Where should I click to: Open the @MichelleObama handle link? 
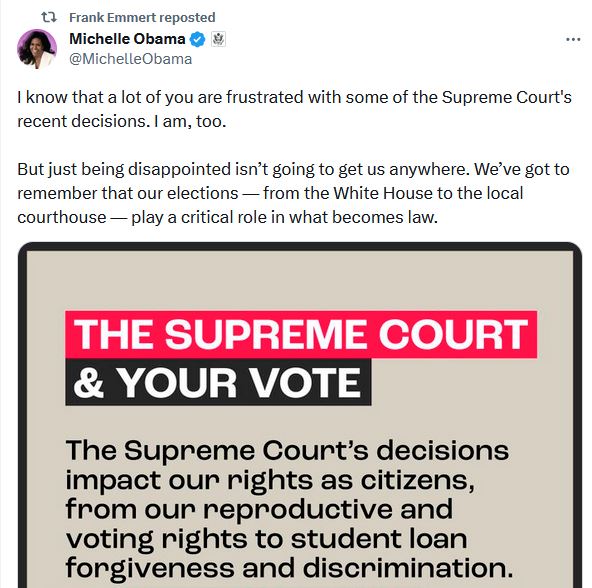tap(131, 59)
